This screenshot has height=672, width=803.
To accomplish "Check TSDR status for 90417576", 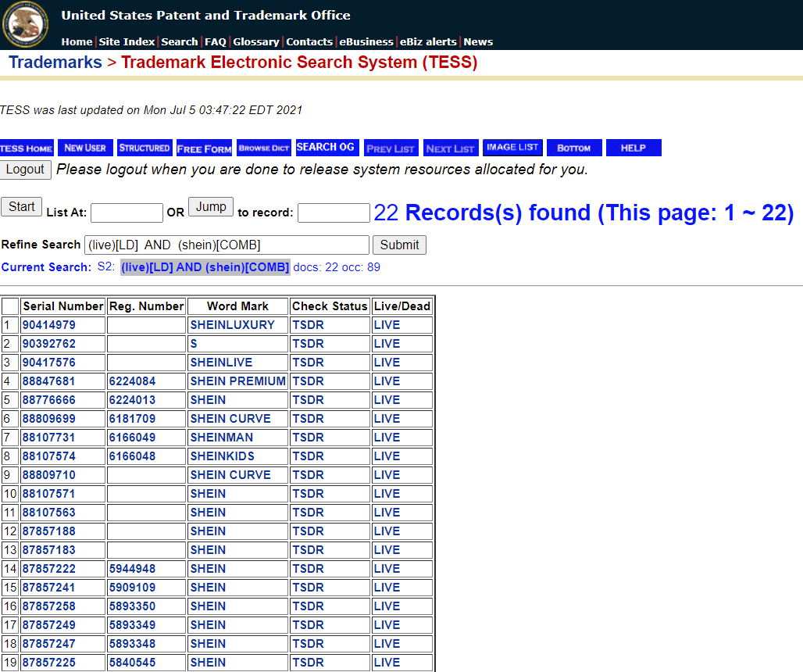I will [308, 362].
